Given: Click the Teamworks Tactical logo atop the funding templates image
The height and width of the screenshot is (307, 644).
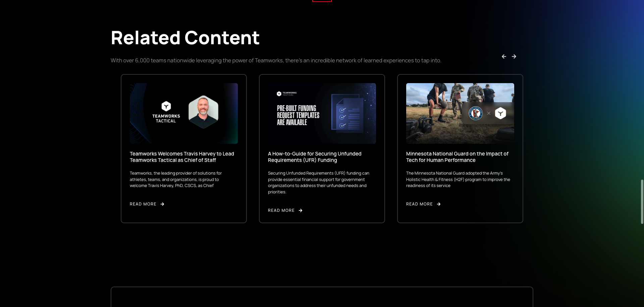Looking at the screenshot, I should [278, 93].
